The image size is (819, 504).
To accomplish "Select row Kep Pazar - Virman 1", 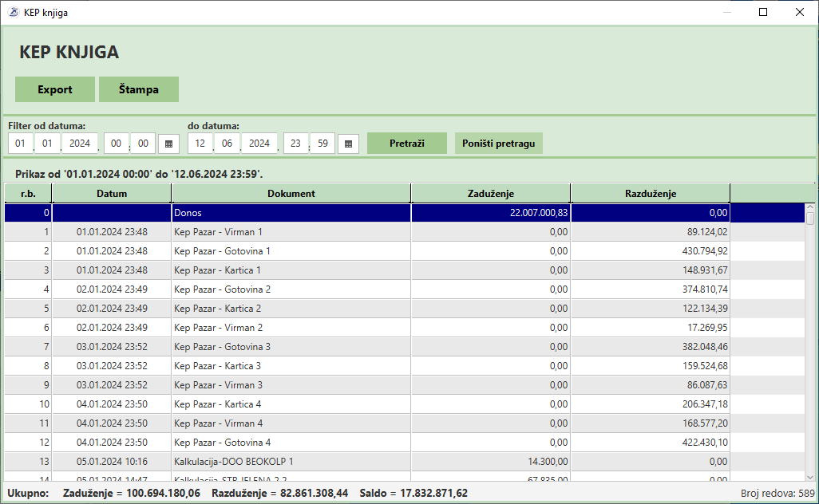I will [x=291, y=232].
